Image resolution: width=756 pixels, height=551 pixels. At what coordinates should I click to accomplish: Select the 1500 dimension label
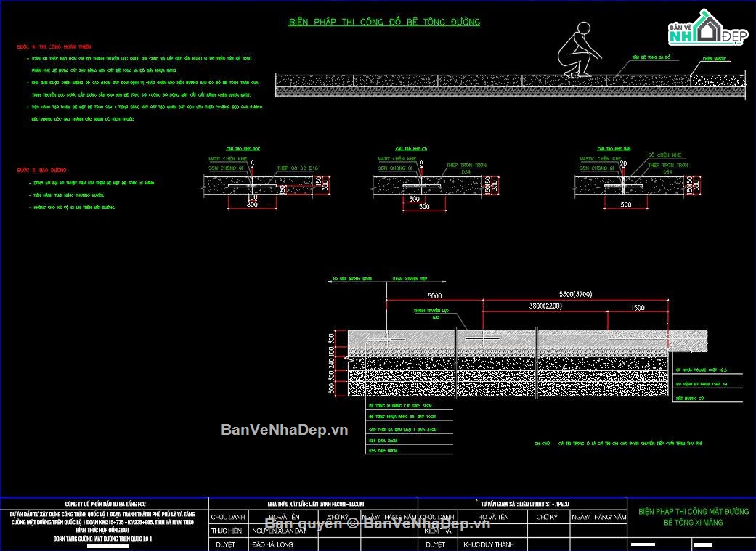638,308
